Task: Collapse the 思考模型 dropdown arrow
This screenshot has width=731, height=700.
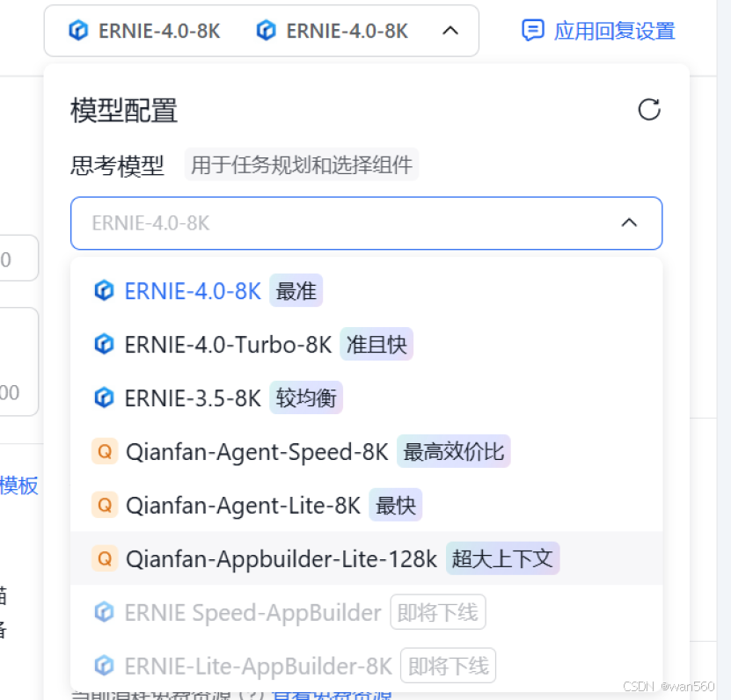Action: pyautogui.click(x=629, y=222)
